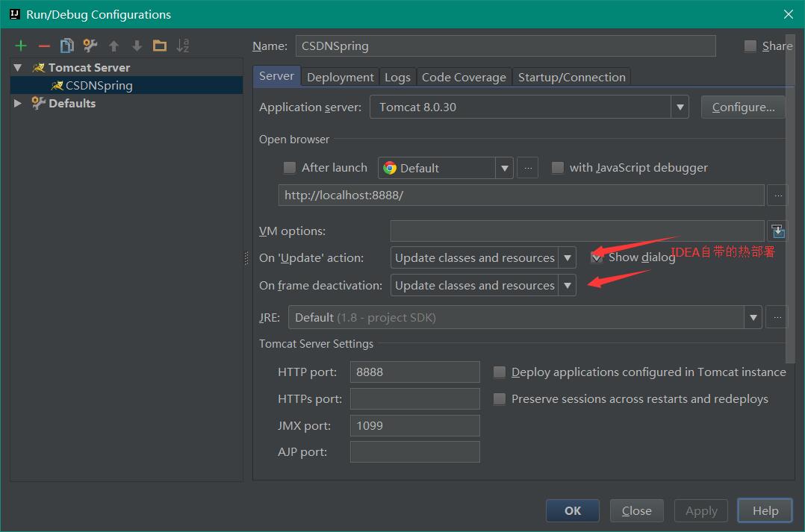This screenshot has width=805, height=532.
Task: Confirm with the OK button
Action: (573, 510)
